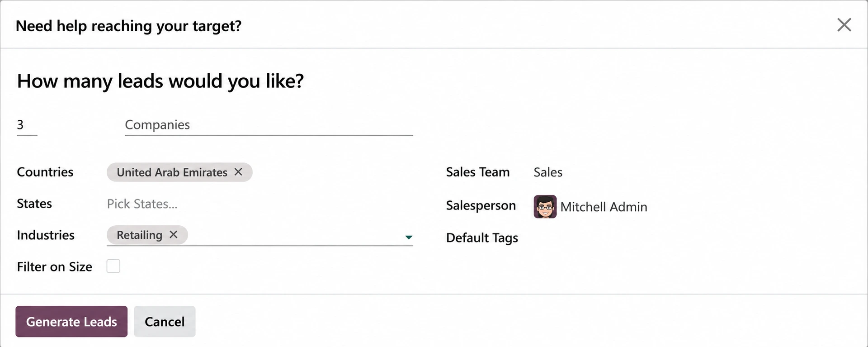Screen dimensions: 868x347
Task: Click Mitchell Admin's avatar picture
Action: point(545,207)
